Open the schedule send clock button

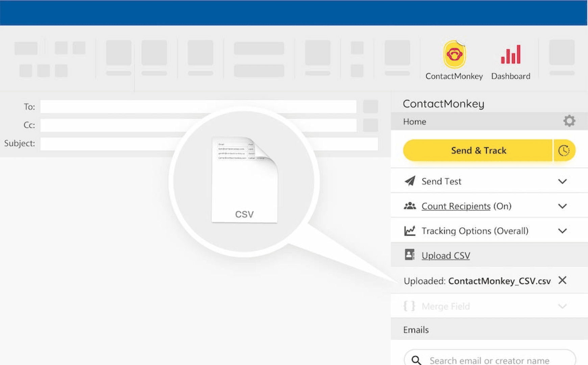click(564, 150)
